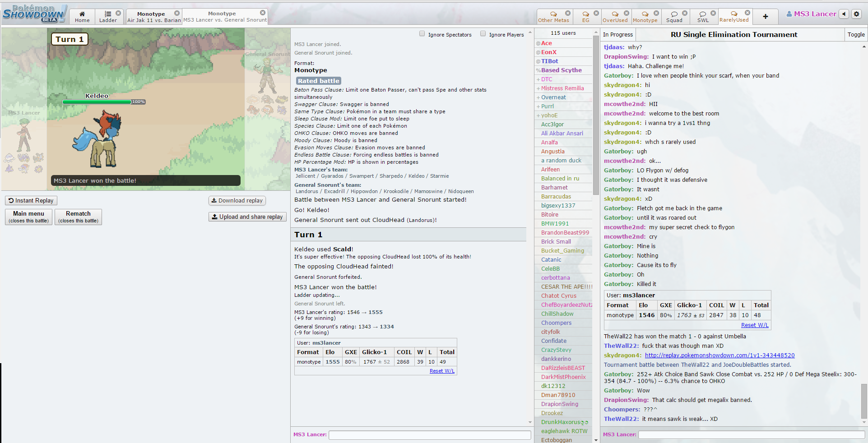Close the EG room tab
The image size is (868, 443).
pos(596,13)
